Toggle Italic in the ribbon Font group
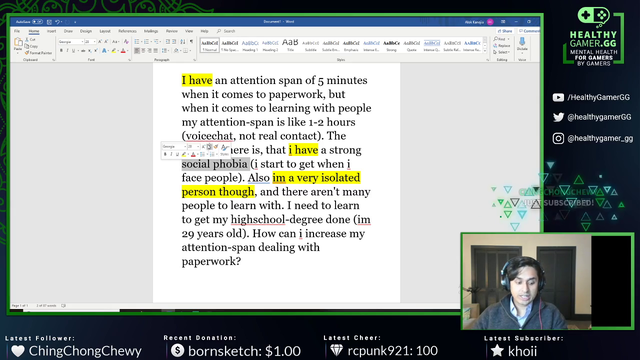640x360 pixels. click(67, 51)
